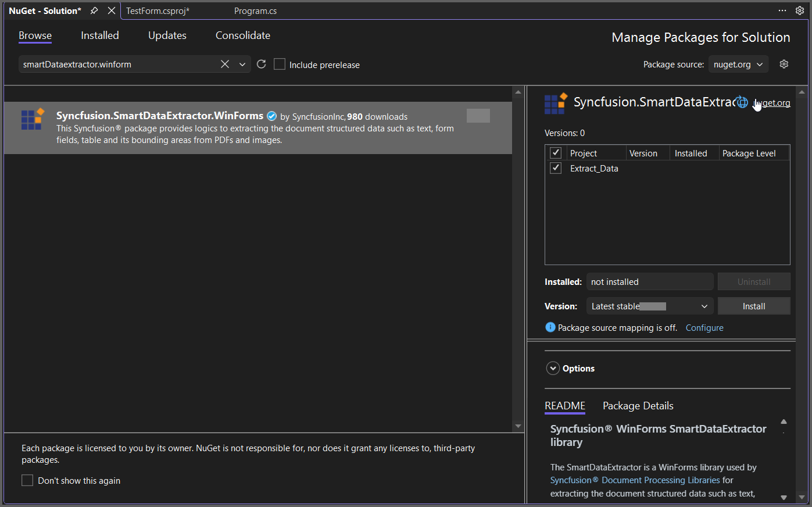Open the Program.cs document tab
Viewport: 812px width, 507px height.
[255, 11]
